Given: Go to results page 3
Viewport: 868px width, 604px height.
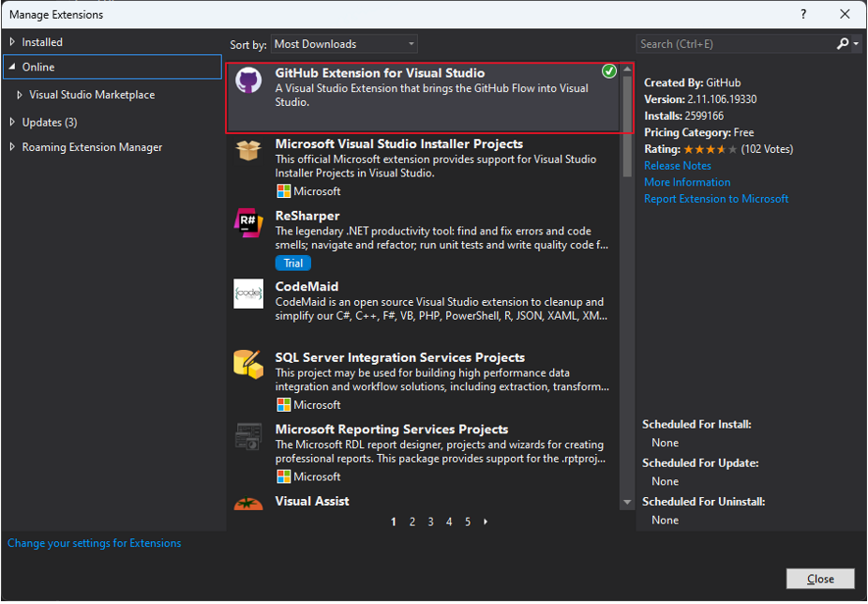Looking at the screenshot, I should pos(430,521).
